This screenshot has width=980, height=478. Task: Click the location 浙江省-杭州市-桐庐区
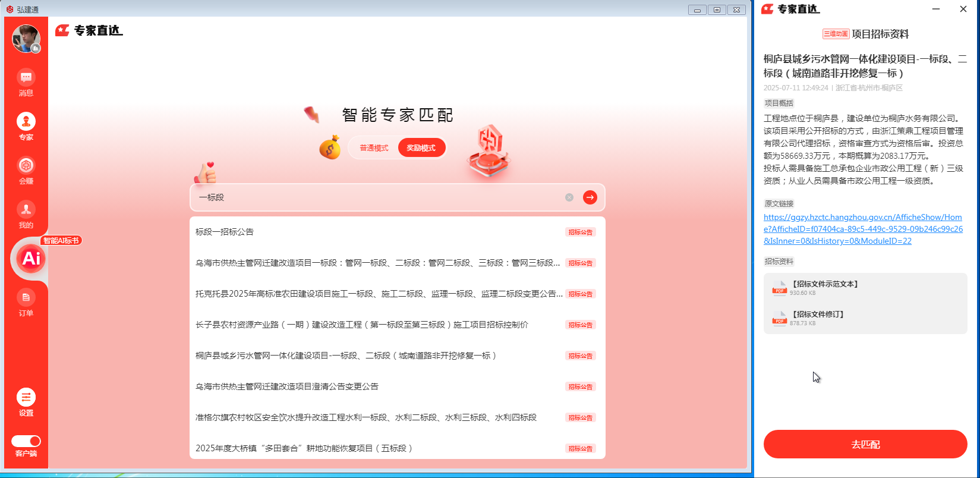click(x=869, y=88)
